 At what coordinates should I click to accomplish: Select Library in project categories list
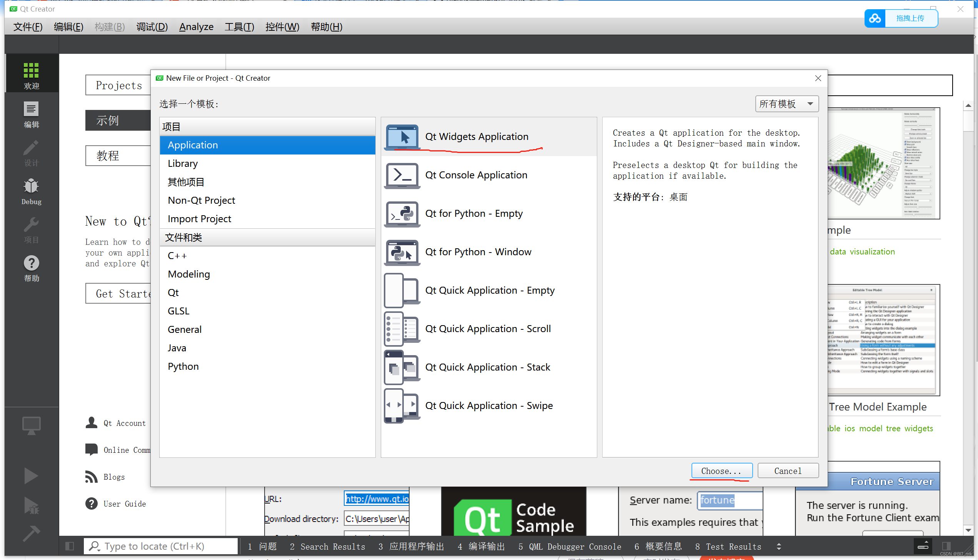click(183, 163)
